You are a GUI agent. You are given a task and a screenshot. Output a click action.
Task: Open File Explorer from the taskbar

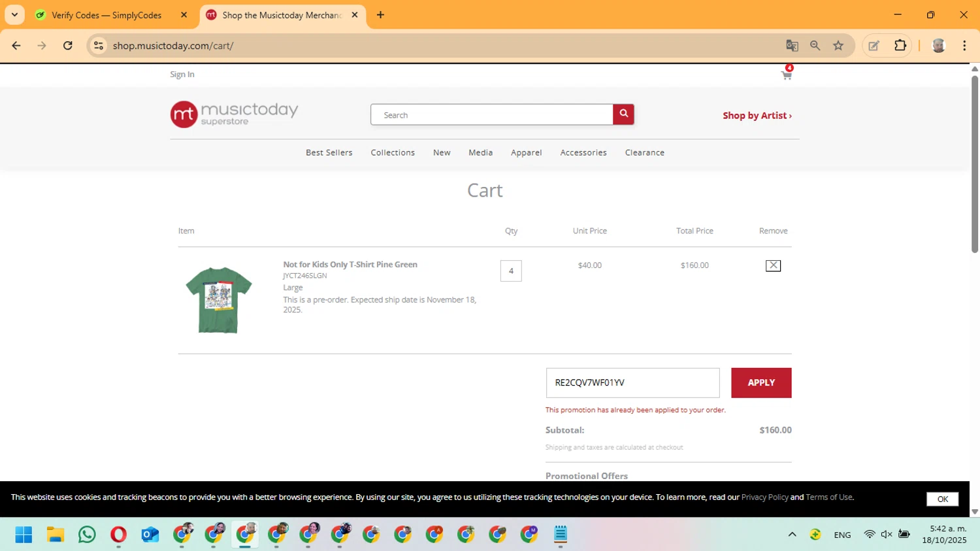coord(55,535)
